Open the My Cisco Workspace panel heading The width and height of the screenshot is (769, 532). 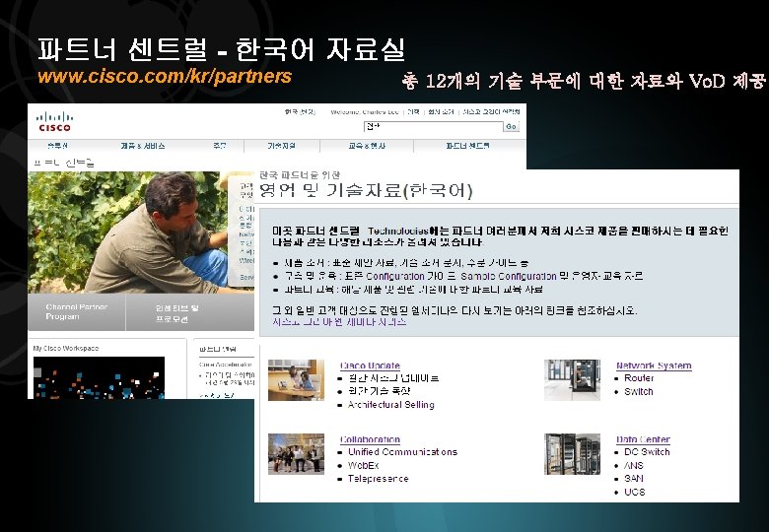click(x=66, y=349)
